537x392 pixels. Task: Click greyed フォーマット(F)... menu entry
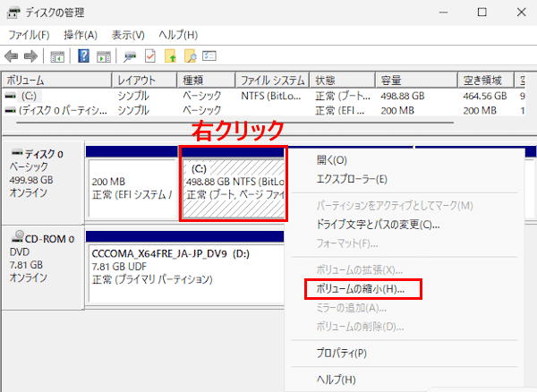point(347,243)
